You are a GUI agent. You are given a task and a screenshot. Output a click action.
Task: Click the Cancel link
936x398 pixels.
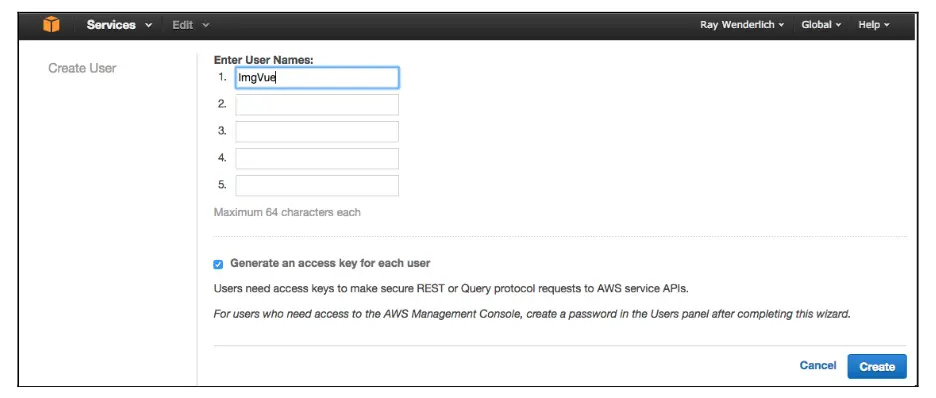click(818, 365)
